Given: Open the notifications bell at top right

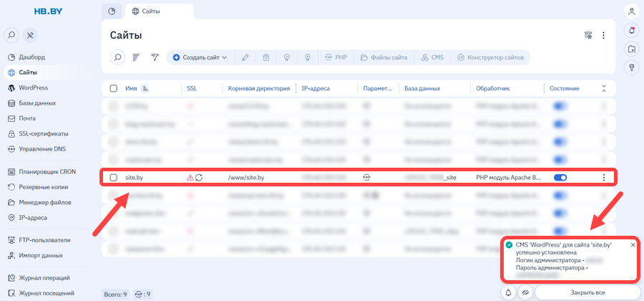Looking at the screenshot, I should [x=632, y=30].
